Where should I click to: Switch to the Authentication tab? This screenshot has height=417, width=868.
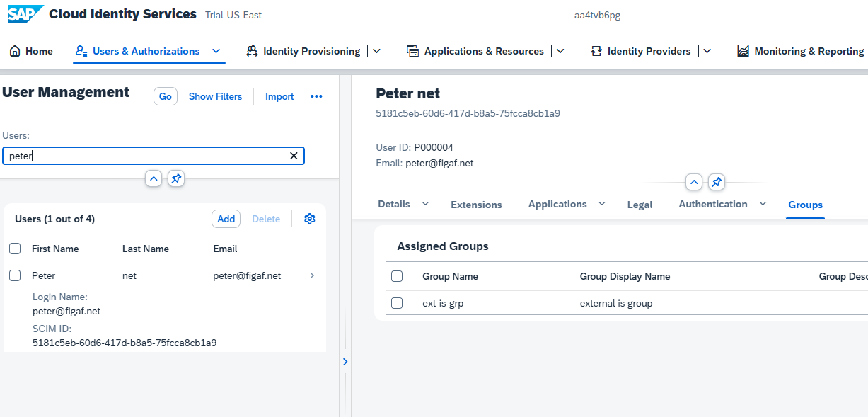tap(713, 204)
